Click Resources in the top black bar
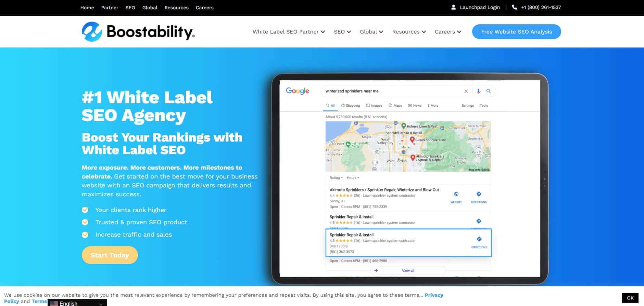This screenshot has width=644, height=306. 176,8
